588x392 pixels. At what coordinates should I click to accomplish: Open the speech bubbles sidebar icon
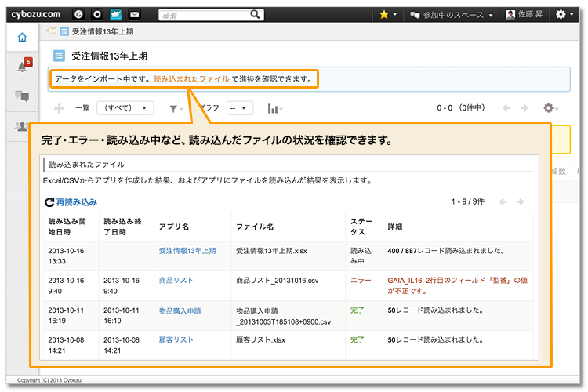pyautogui.click(x=22, y=96)
